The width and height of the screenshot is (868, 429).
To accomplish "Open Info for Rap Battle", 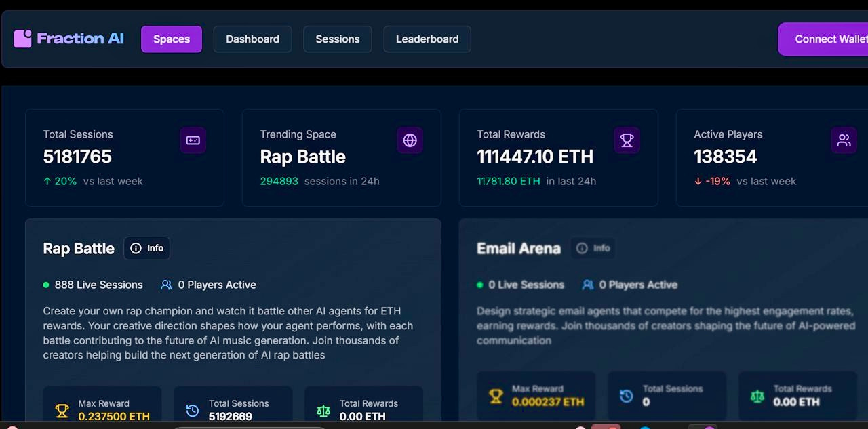I will [x=146, y=248].
